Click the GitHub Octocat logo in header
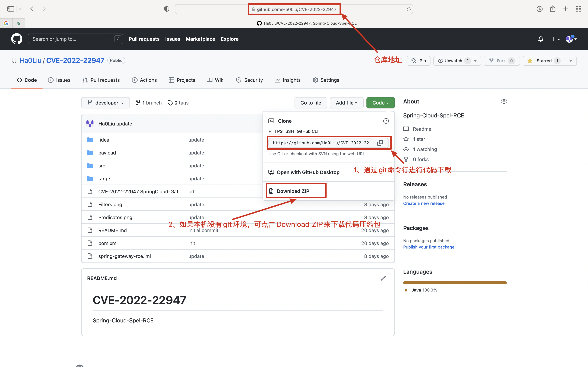The image size is (588, 367). [x=17, y=39]
